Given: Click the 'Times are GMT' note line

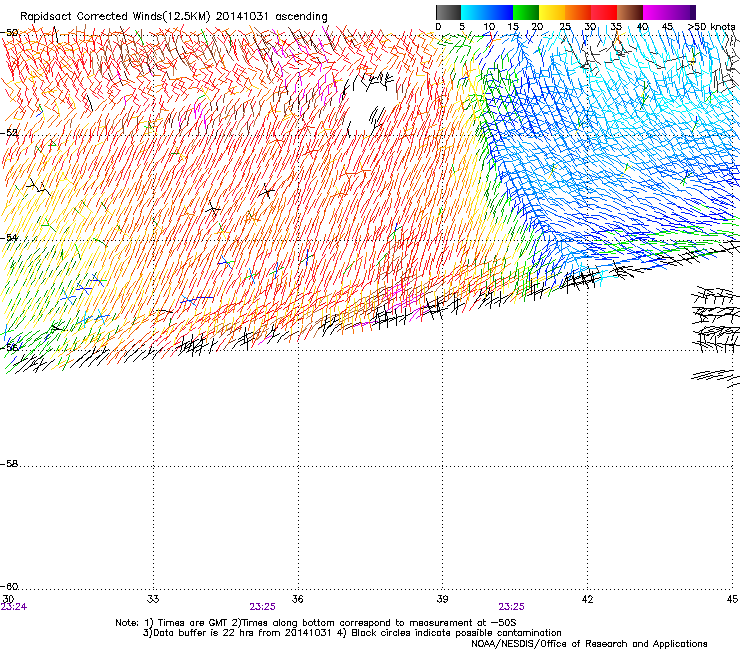Looking at the screenshot, I should point(316,623).
